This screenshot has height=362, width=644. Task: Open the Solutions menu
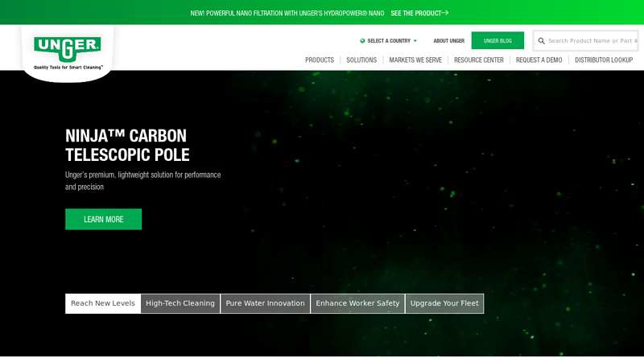(x=361, y=60)
